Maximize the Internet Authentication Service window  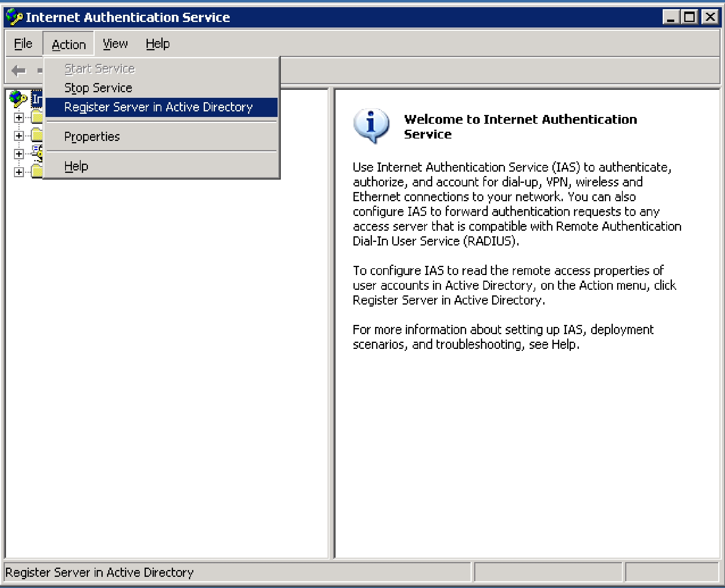point(689,17)
